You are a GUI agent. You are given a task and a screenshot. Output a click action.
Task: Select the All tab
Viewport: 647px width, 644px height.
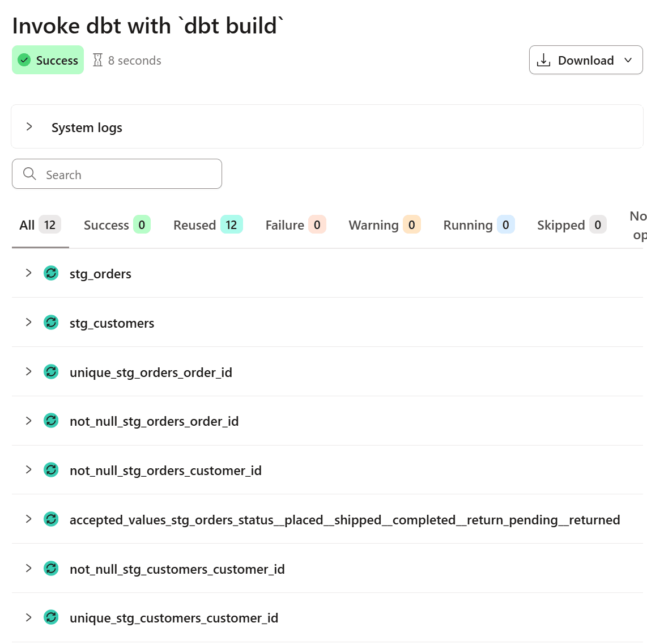click(40, 225)
